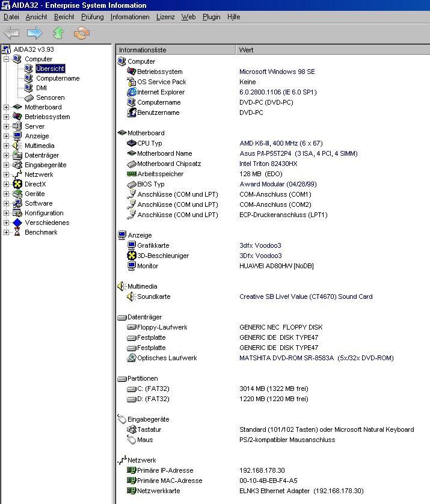430x504 pixels.
Task: Select Übersicht in the tree
Action: coord(50,69)
